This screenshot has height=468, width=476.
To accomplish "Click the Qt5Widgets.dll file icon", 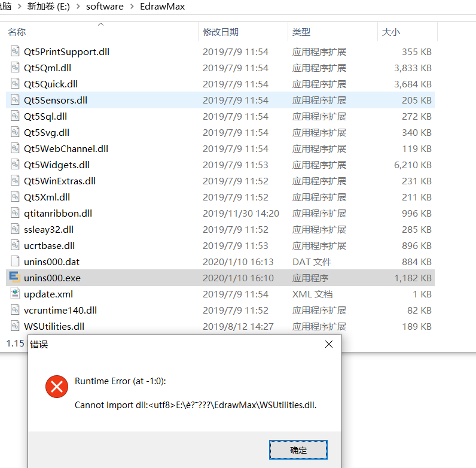I will point(15,165).
